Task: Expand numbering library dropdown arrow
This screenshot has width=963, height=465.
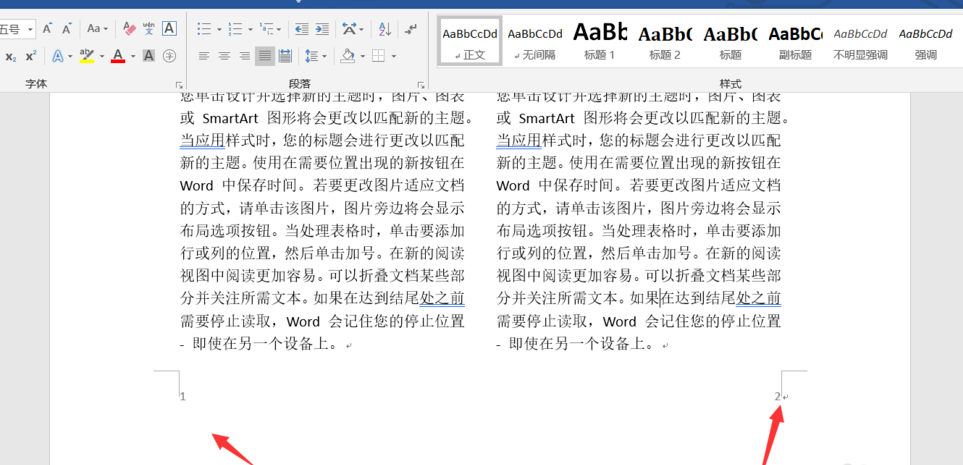Action: tap(250, 29)
